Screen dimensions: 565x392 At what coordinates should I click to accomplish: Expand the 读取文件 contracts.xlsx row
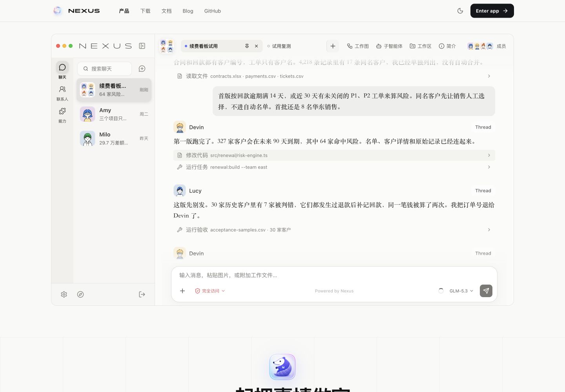point(334,76)
